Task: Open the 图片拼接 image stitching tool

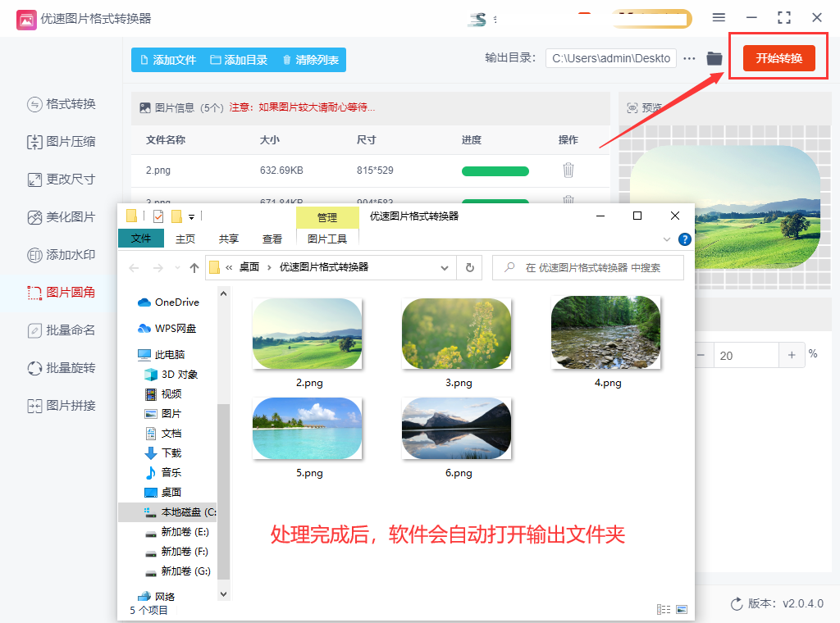Action: [61, 406]
